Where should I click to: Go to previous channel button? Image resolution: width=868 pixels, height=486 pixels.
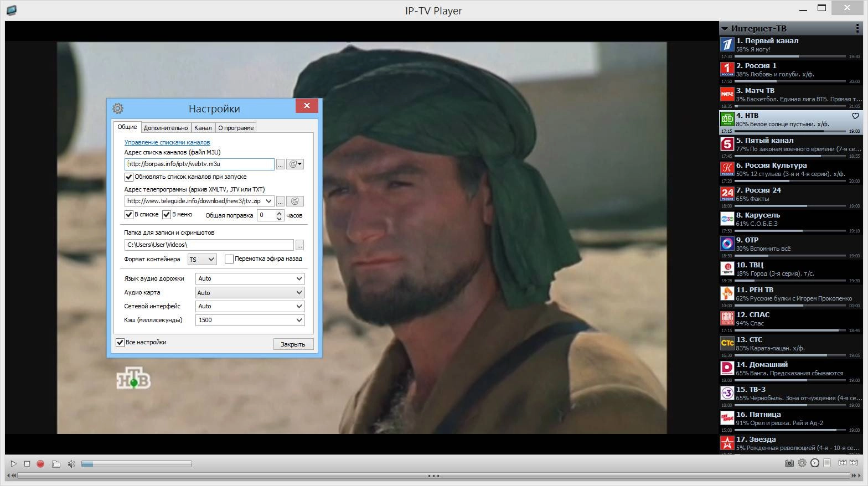pyautogui.click(x=843, y=463)
